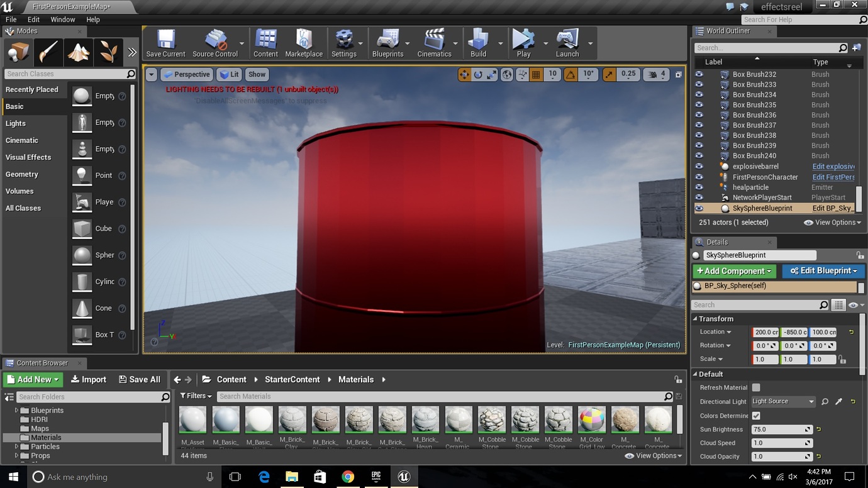Expand the Blueprints folder in Content Browser
The image size is (868, 488).
pos(17,411)
